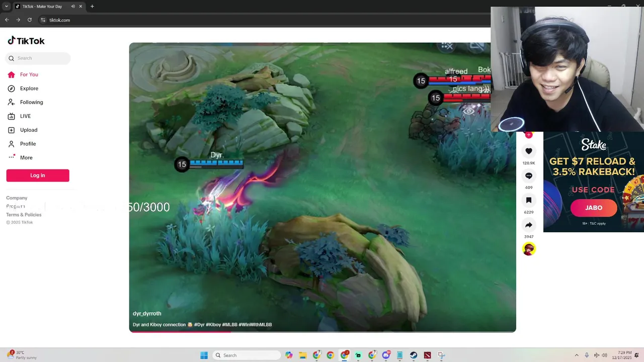Open the Upload page

pos(23,130)
